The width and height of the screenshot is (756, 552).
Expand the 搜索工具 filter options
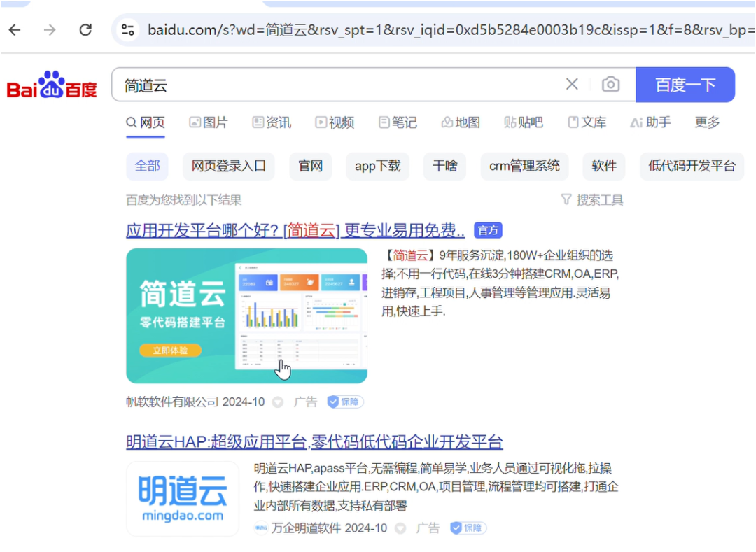click(592, 200)
